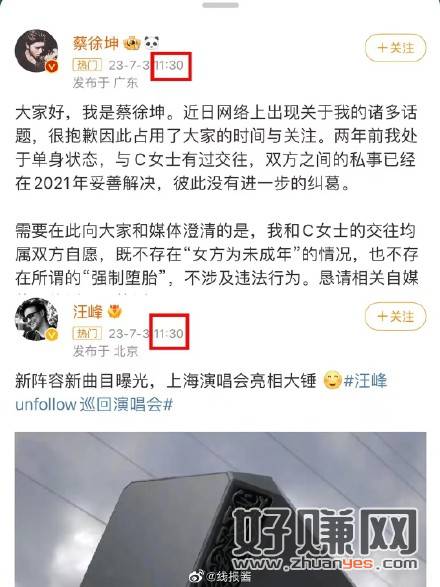Tap the panda badge next to 蔡徐坤
440x587 pixels.
(152, 43)
